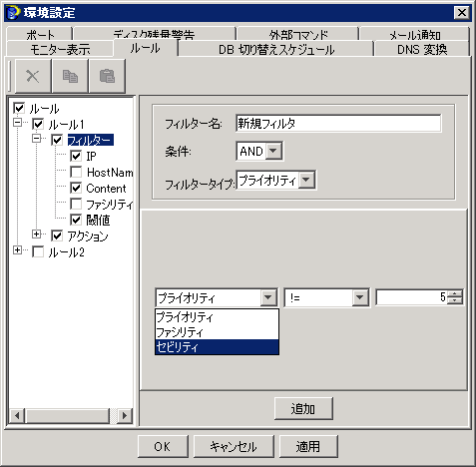This screenshot has height=467, width=476.
Task: Open the モニター表示 tab
Action: coord(60,50)
